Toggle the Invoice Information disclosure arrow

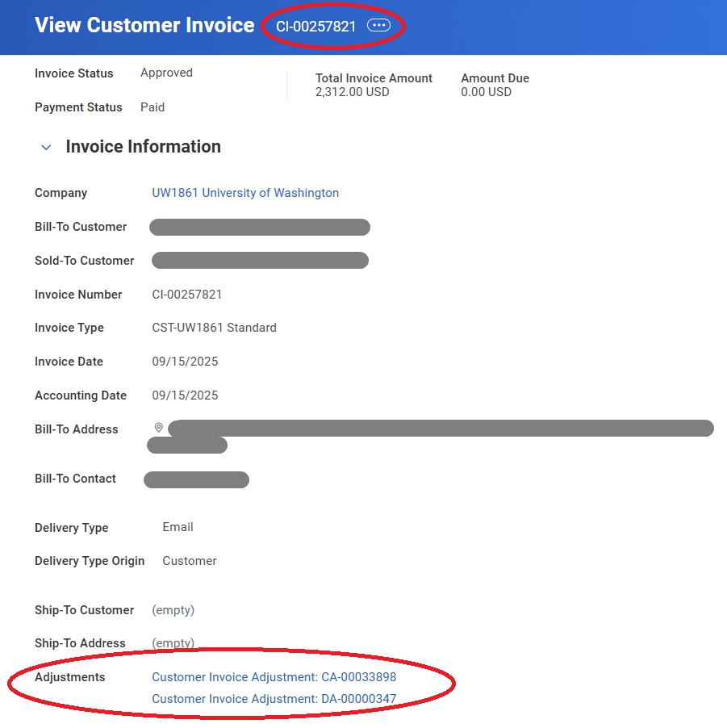[x=46, y=147]
